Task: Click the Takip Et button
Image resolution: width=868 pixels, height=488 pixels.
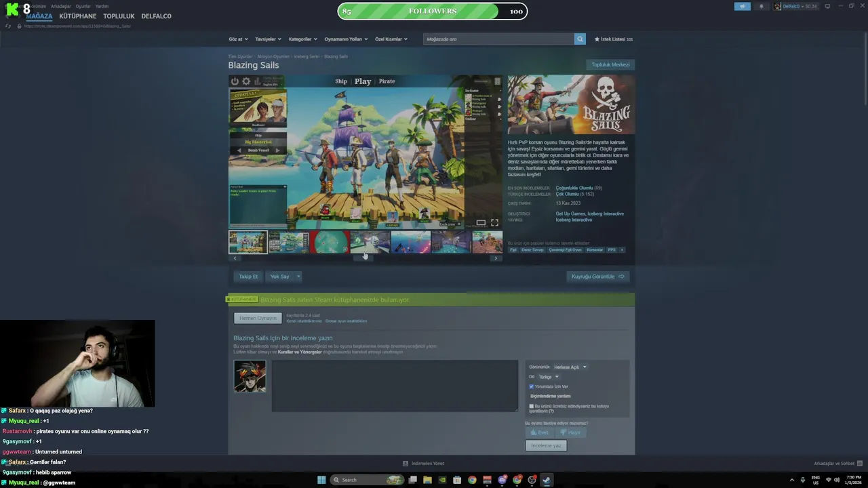Action: (x=248, y=277)
